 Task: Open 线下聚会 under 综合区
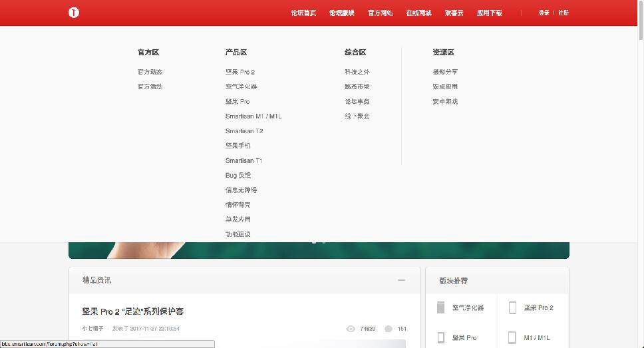[x=357, y=116]
